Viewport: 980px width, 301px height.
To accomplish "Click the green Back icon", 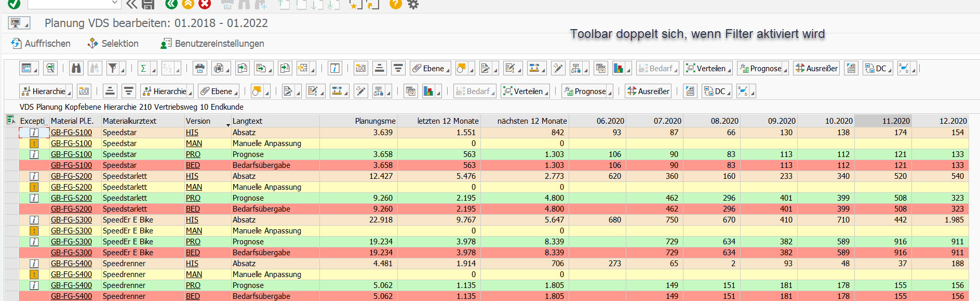I will [x=171, y=4].
